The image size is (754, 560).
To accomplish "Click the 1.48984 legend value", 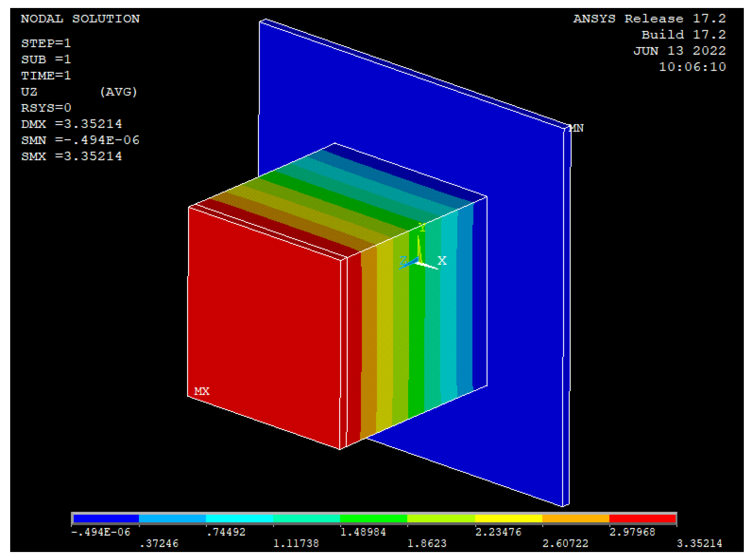I will [x=363, y=532].
